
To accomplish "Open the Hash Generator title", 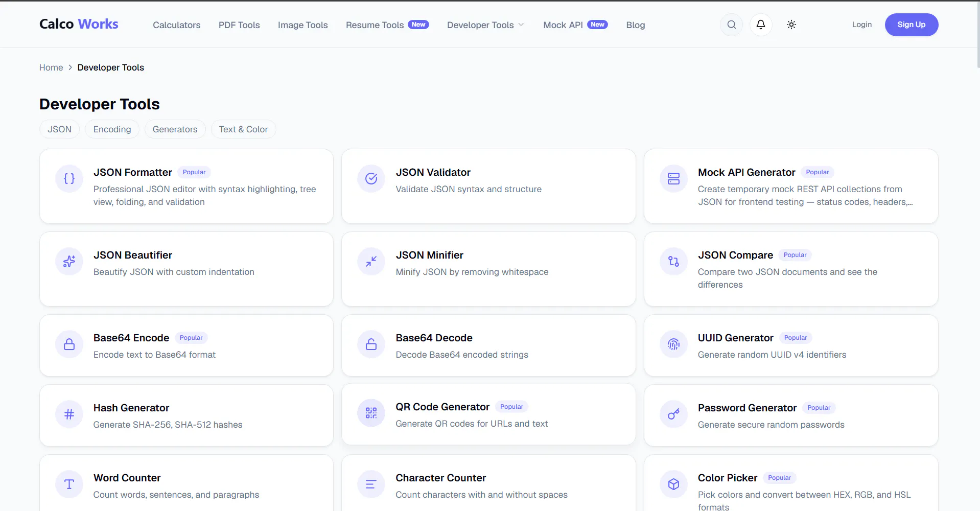I will (x=131, y=408).
